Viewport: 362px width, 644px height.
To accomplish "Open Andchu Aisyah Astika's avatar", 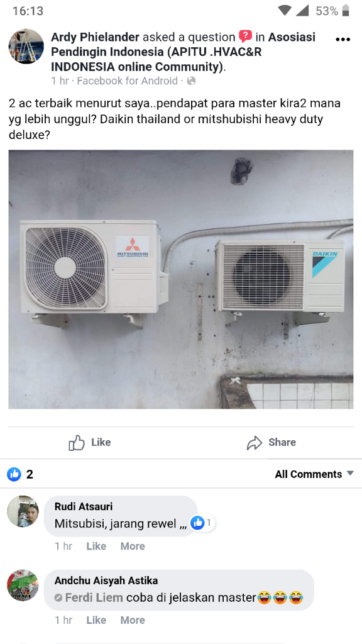I will 23,586.
